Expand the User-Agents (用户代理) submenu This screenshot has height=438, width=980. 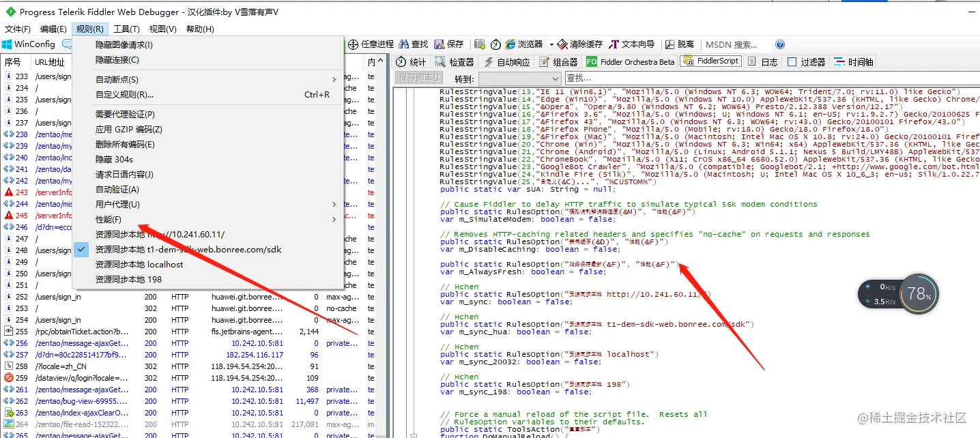[207, 205]
